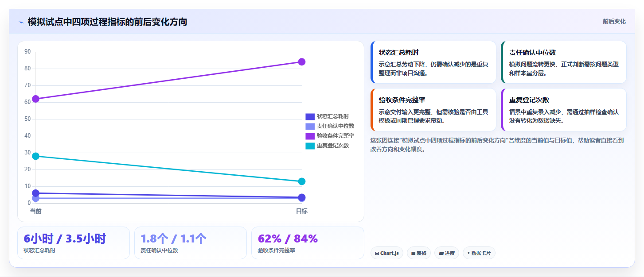Viewport: 644px width, 277px height.
Task: Toggle 责任确认中位数 legend color box
Action: (x=310, y=126)
